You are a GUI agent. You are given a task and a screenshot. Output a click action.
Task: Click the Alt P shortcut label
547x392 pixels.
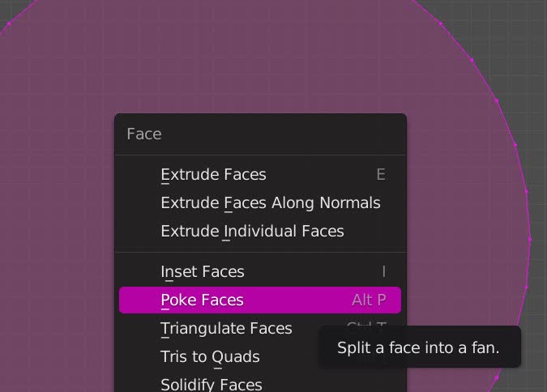369,300
